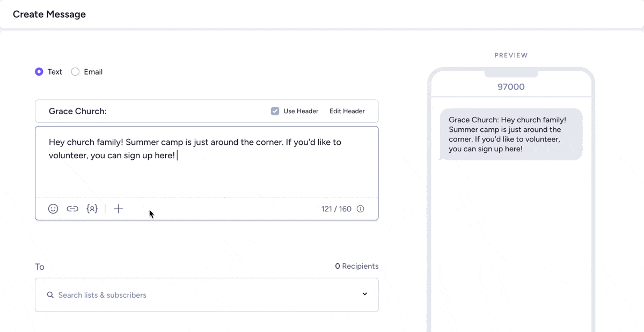644x332 pixels.
Task: Click Edit Header
Action: pyautogui.click(x=347, y=111)
